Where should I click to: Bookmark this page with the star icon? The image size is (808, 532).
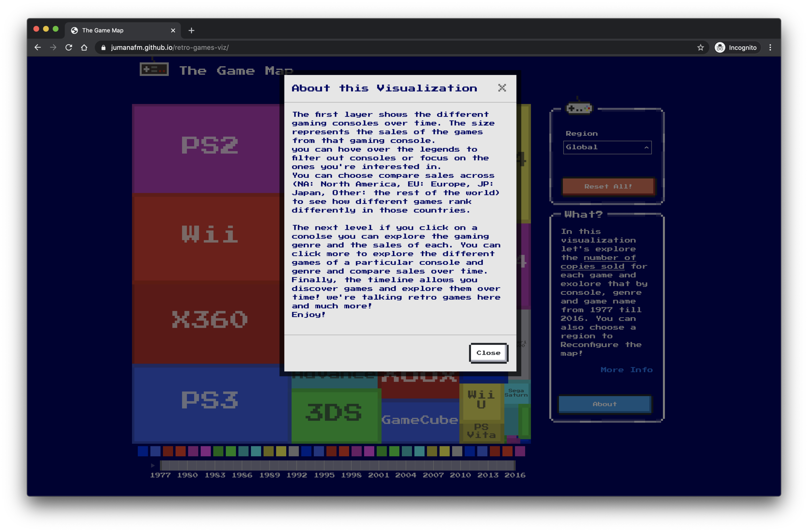[x=700, y=48]
